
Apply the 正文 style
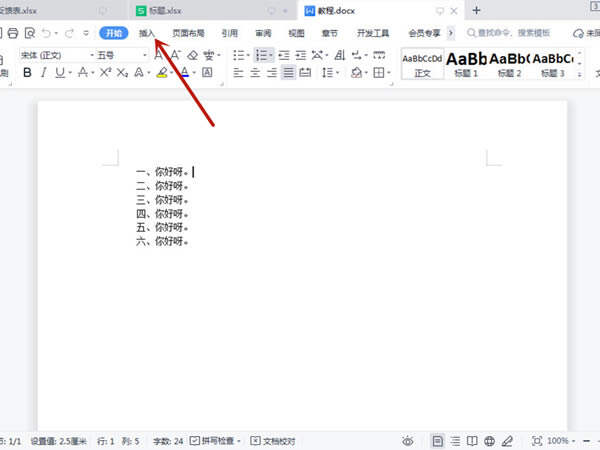[422, 64]
